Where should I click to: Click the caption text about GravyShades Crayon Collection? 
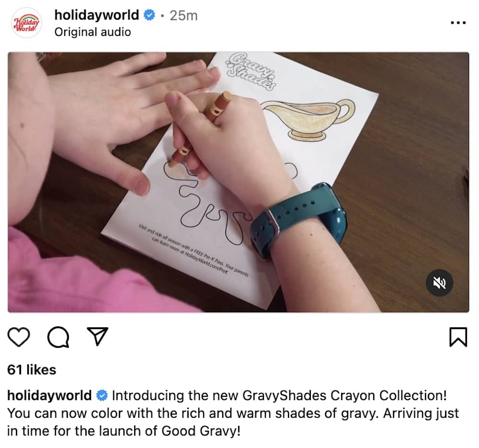point(233,413)
